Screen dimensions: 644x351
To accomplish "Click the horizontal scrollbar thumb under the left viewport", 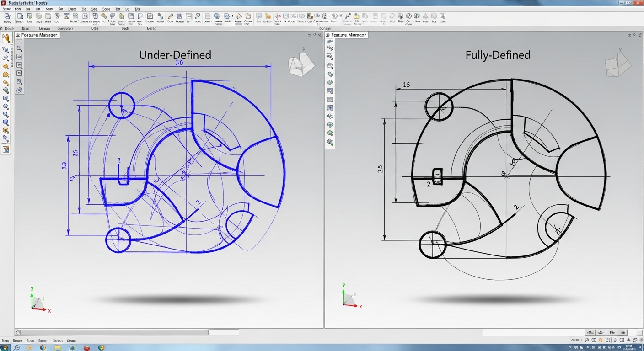I will pyautogui.click(x=114, y=332).
